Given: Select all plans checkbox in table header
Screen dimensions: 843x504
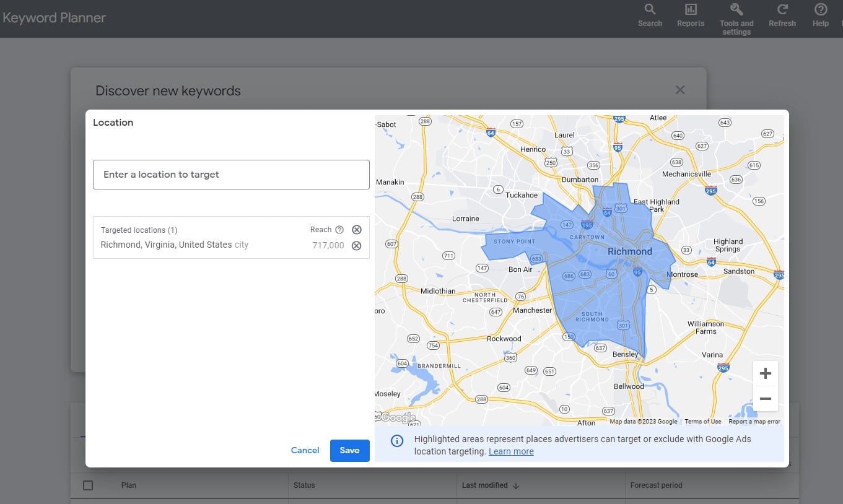Looking at the screenshot, I should coord(88,485).
